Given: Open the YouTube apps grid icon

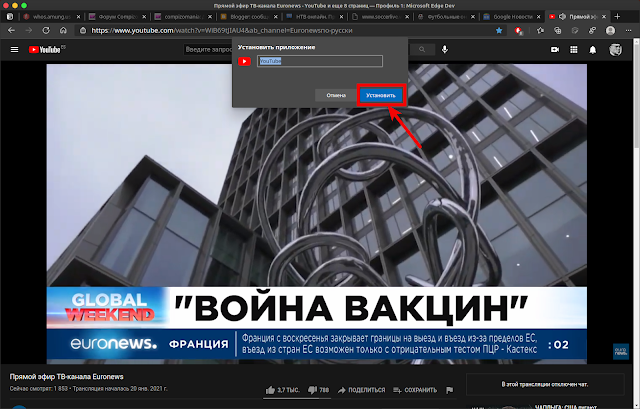Looking at the screenshot, I should (573, 49).
